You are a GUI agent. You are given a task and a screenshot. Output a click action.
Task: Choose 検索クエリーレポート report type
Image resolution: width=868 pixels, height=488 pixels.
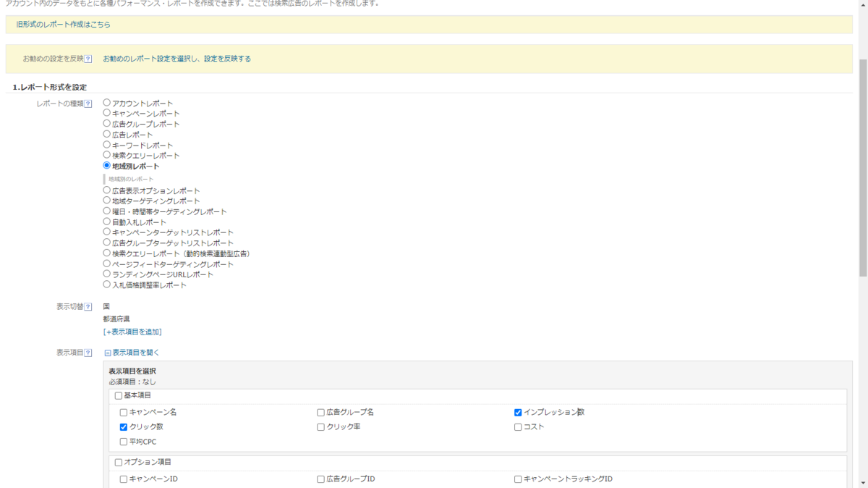tap(107, 155)
